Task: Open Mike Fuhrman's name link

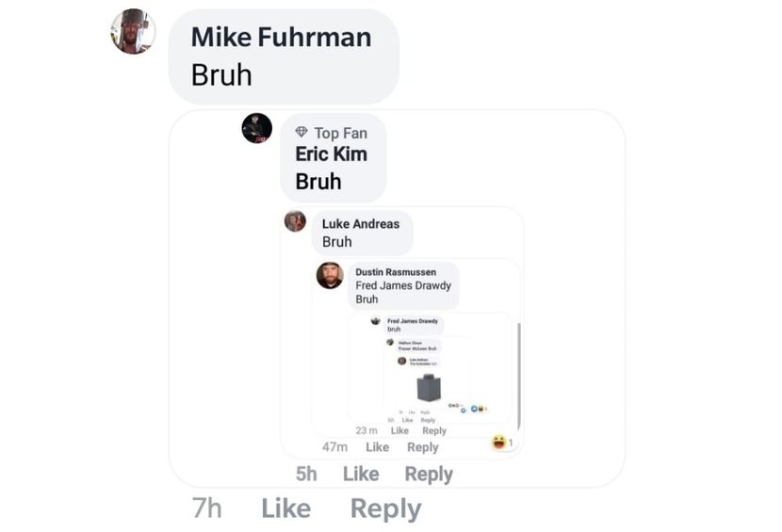Action: pos(282,38)
